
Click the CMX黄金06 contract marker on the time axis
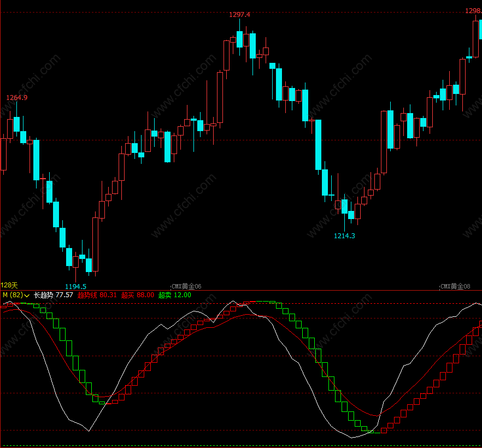point(186,286)
